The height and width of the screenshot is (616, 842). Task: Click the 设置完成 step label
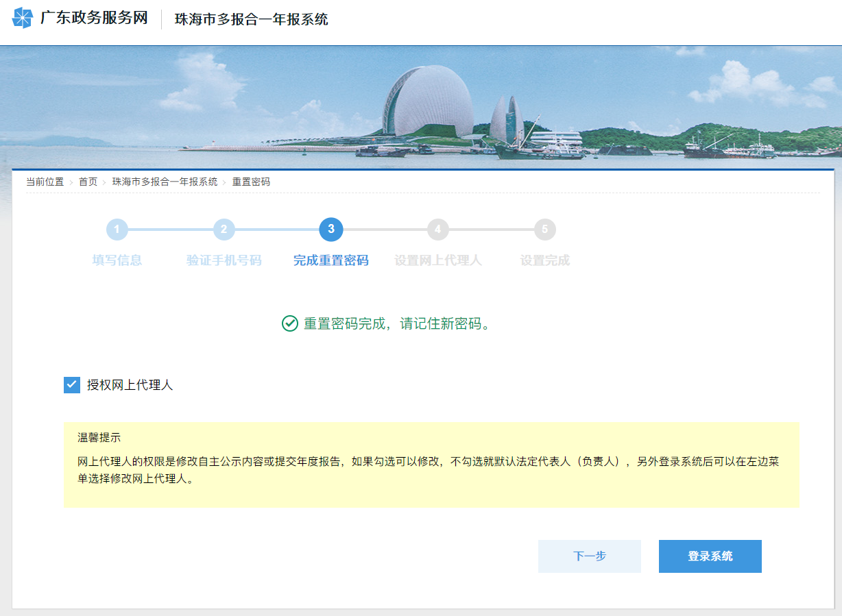[545, 260]
